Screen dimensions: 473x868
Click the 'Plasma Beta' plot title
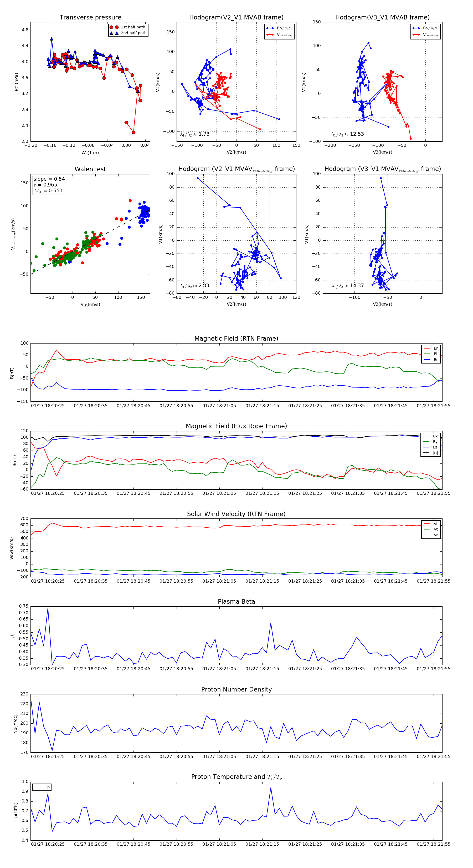(236, 602)
